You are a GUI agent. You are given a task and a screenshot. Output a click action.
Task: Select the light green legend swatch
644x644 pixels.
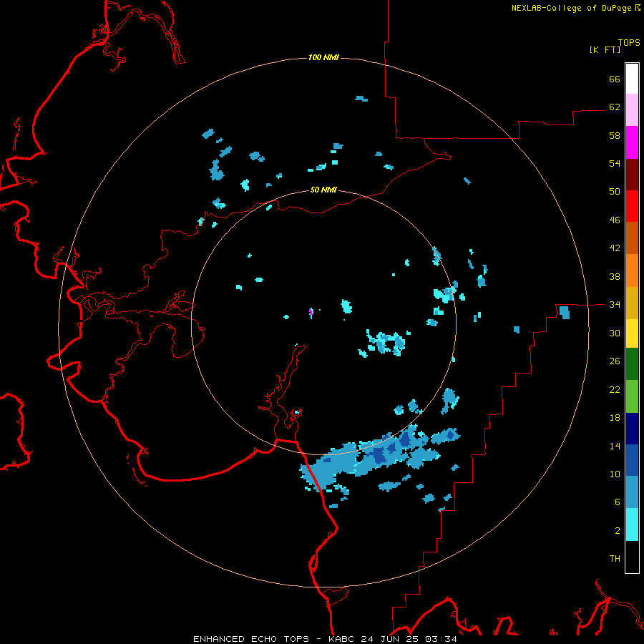pos(632,396)
